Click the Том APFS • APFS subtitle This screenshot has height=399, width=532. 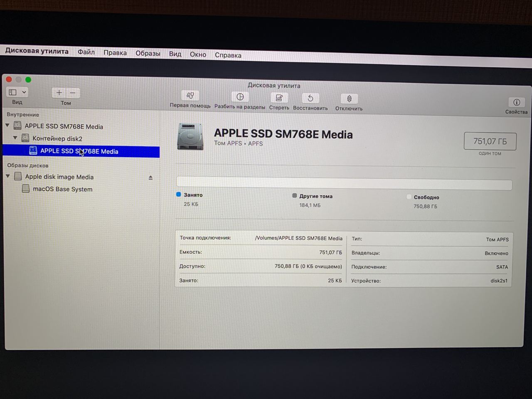coord(238,143)
